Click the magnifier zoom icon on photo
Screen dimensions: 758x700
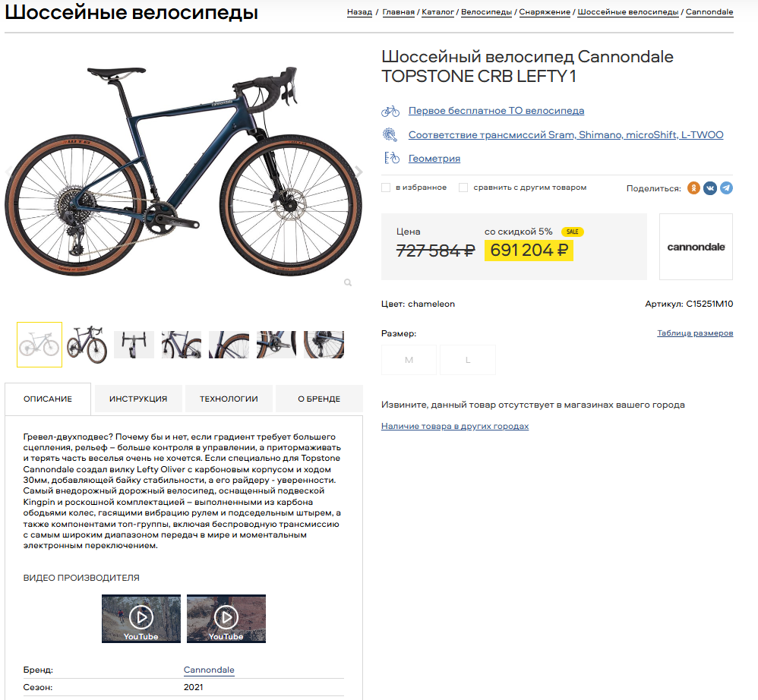pos(348,282)
